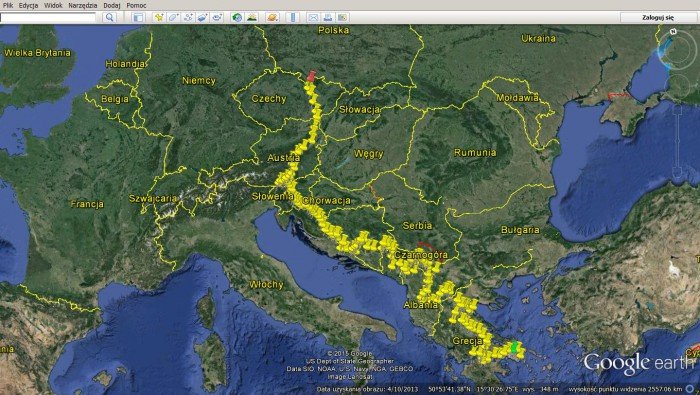Click the Węgry country label
This screenshot has height=395, width=700.
[369, 154]
